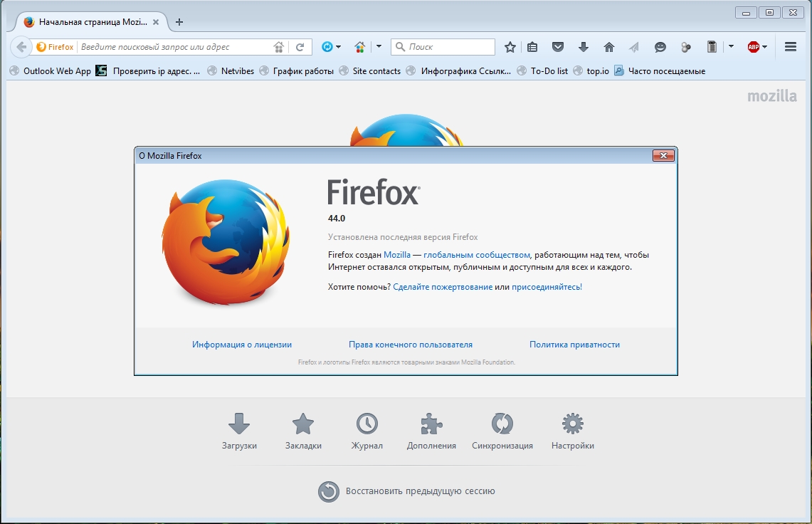Open Закладки star on the start page
The width and height of the screenshot is (812, 524).
click(x=303, y=431)
